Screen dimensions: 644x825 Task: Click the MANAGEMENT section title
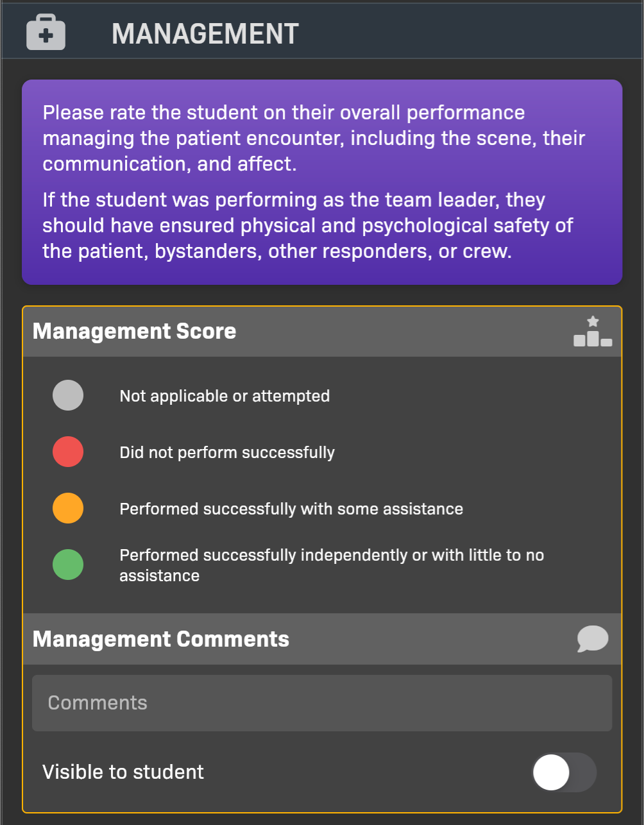(x=205, y=33)
